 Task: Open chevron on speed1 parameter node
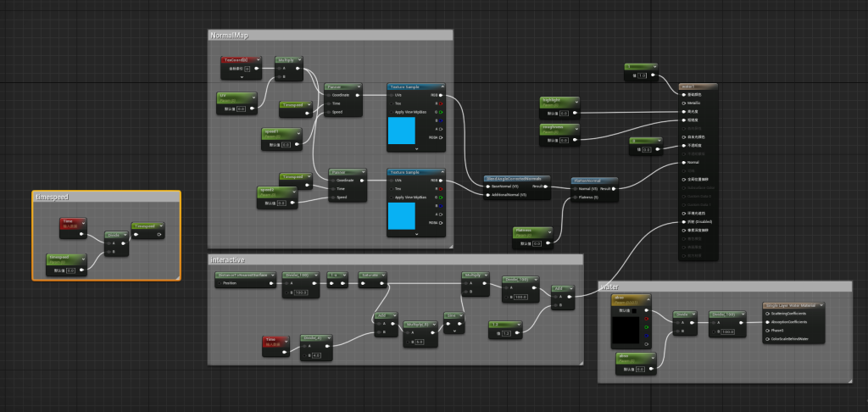pos(298,133)
